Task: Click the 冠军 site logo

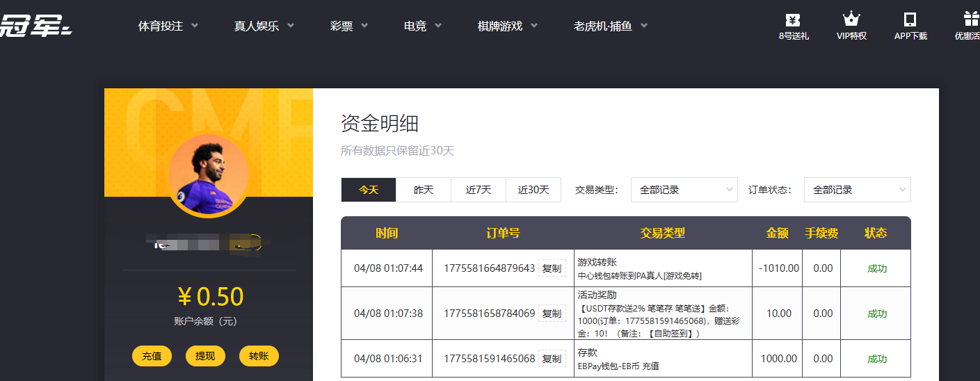Action: point(36,26)
